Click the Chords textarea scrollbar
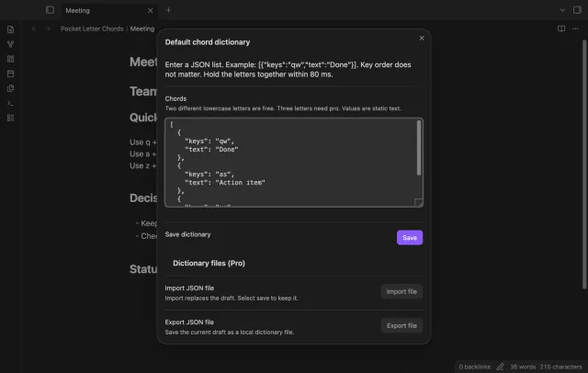Viewport: 588px width, 373px height. coord(419,148)
